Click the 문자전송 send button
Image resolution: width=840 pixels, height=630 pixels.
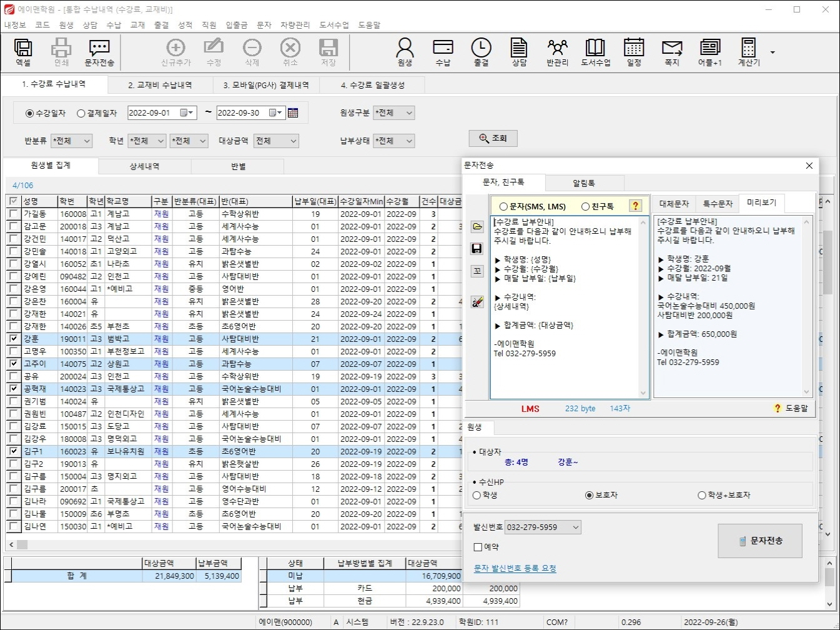tap(760, 541)
